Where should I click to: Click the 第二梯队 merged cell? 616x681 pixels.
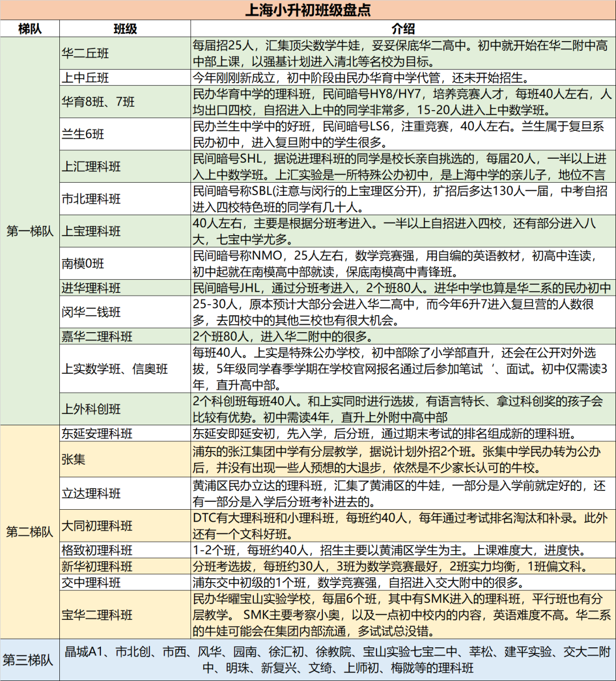[30, 531]
